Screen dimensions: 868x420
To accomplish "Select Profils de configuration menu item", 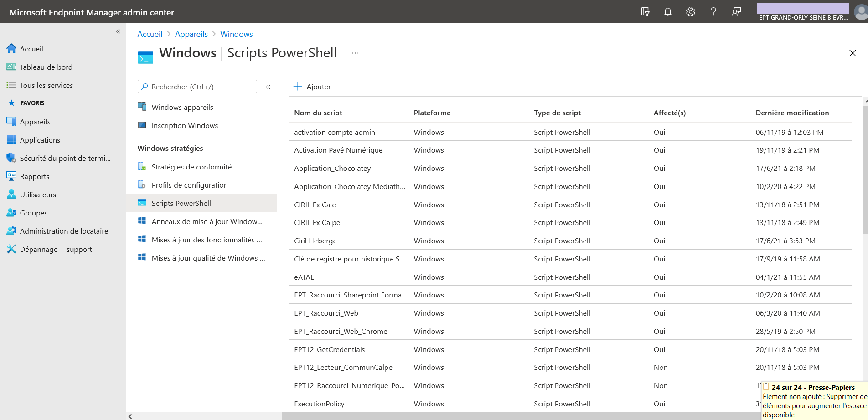I will pos(190,185).
